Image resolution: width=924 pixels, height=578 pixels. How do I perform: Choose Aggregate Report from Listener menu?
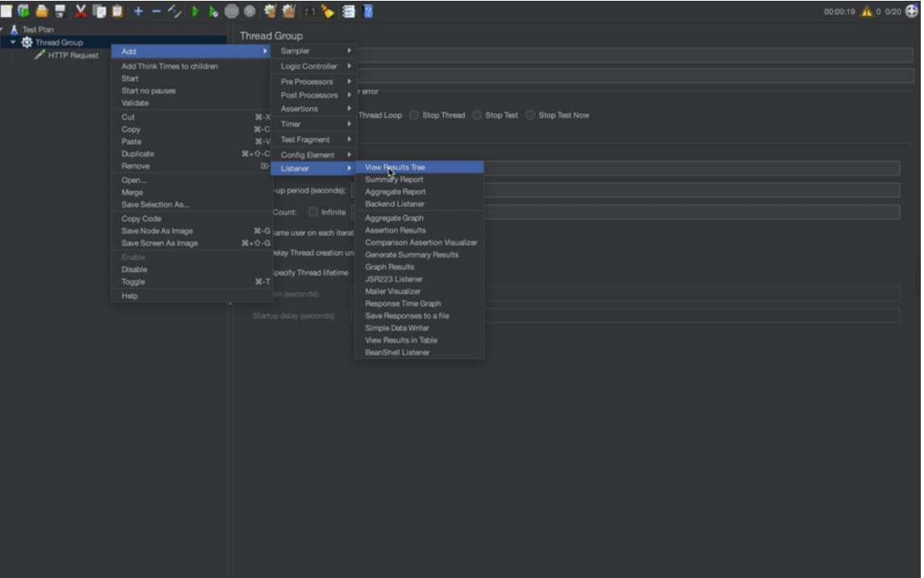click(395, 192)
